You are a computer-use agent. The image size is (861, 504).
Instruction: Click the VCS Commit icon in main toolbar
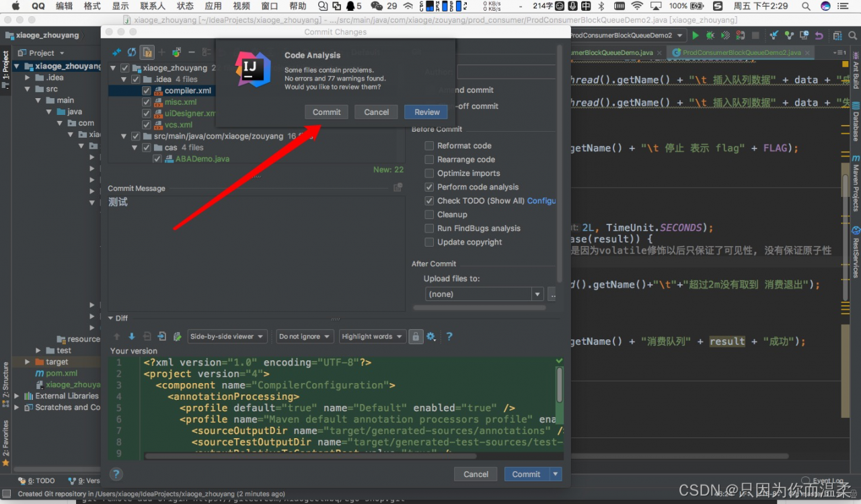(789, 35)
